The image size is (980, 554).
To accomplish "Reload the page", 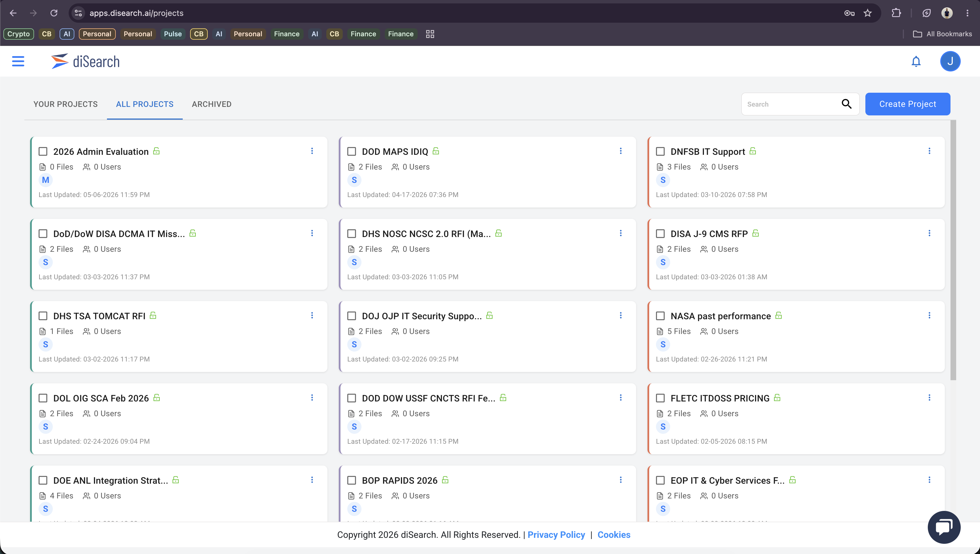I will pyautogui.click(x=54, y=13).
